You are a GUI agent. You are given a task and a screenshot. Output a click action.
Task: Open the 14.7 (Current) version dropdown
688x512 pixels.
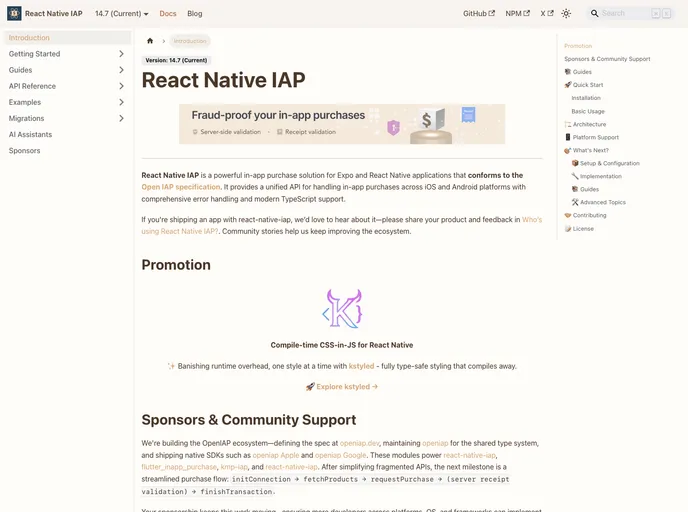[x=122, y=14]
